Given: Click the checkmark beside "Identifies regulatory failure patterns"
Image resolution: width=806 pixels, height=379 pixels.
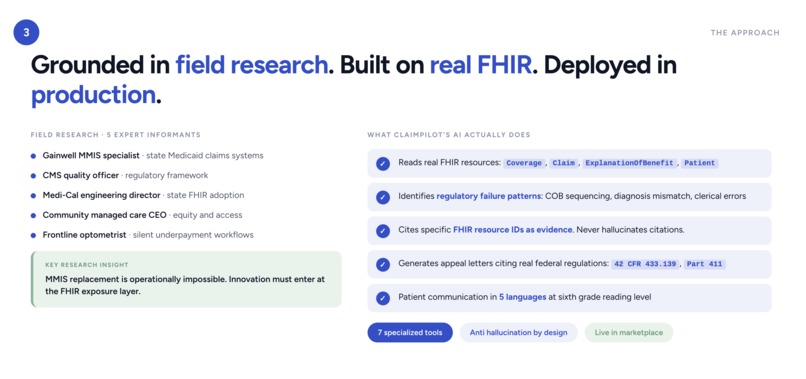Looking at the screenshot, I should [382, 197].
